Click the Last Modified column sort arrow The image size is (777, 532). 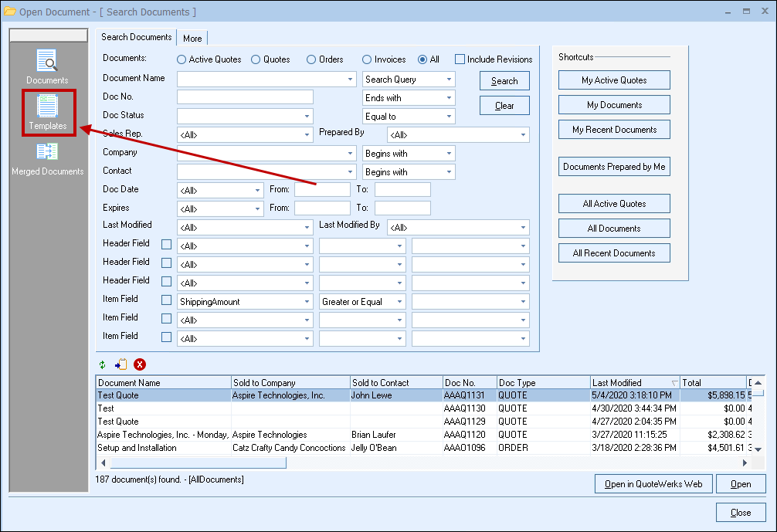point(674,383)
